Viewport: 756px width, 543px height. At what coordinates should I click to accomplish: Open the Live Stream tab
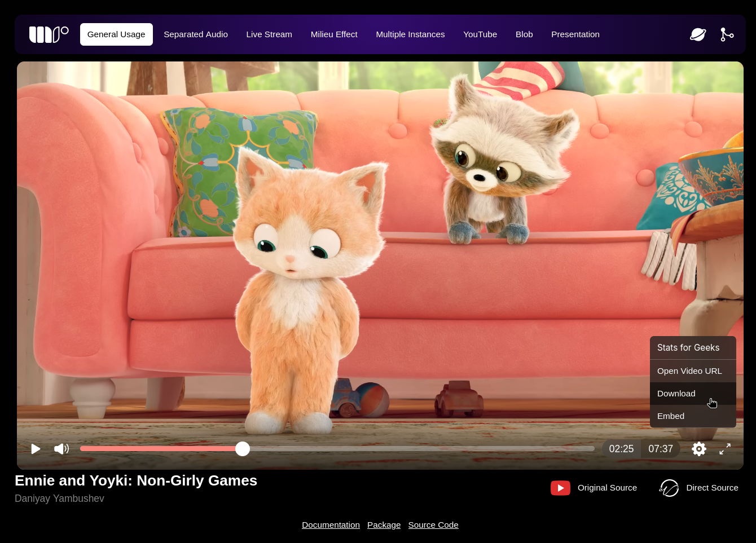[269, 34]
